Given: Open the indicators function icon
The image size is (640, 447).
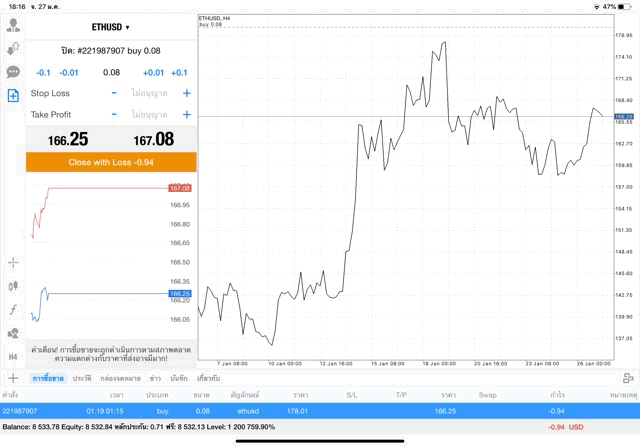Looking at the screenshot, I should pyautogui.click(x=13, y=309).
